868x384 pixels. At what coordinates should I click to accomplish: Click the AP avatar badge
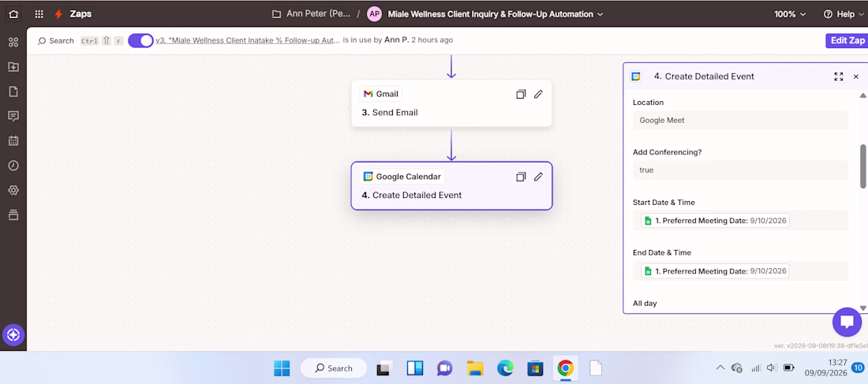375,14
